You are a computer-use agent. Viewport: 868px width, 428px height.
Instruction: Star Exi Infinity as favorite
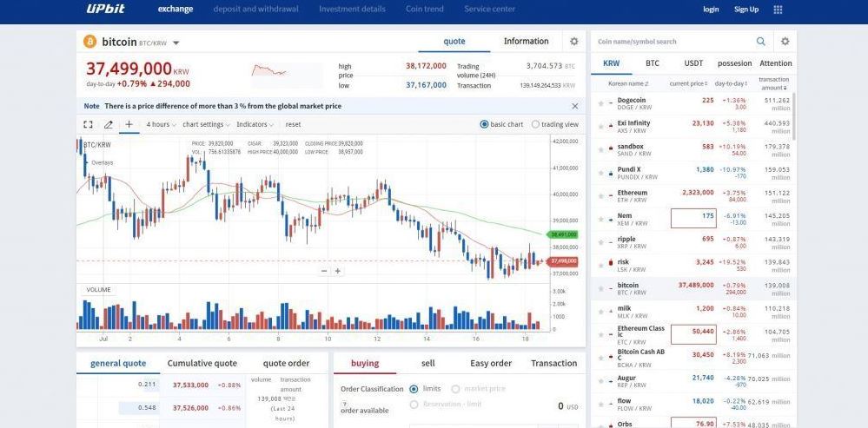click(600, 127)
